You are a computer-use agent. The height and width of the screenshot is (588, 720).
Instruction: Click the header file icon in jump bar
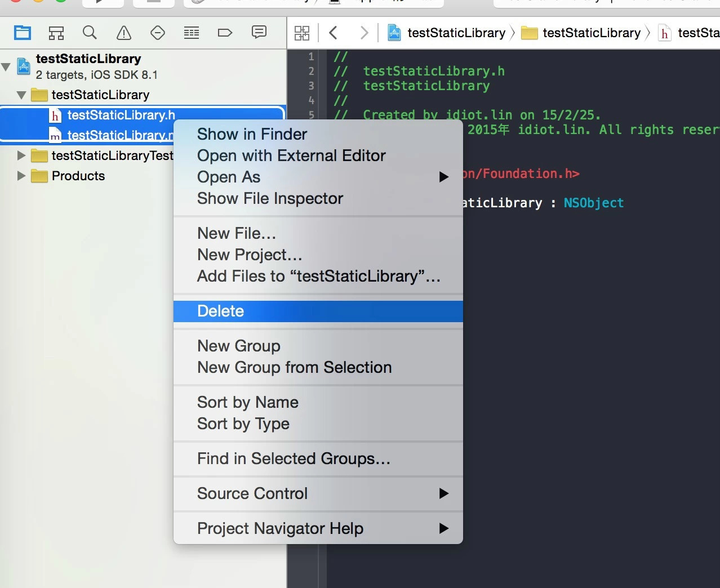tap(665, 33)
